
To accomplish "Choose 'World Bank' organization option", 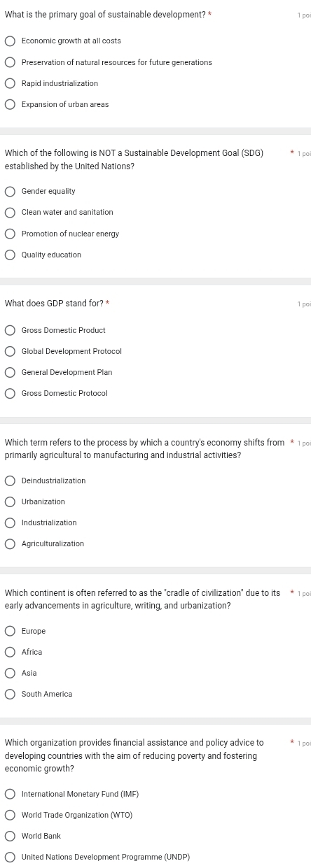I will click(x=10, y=836).
